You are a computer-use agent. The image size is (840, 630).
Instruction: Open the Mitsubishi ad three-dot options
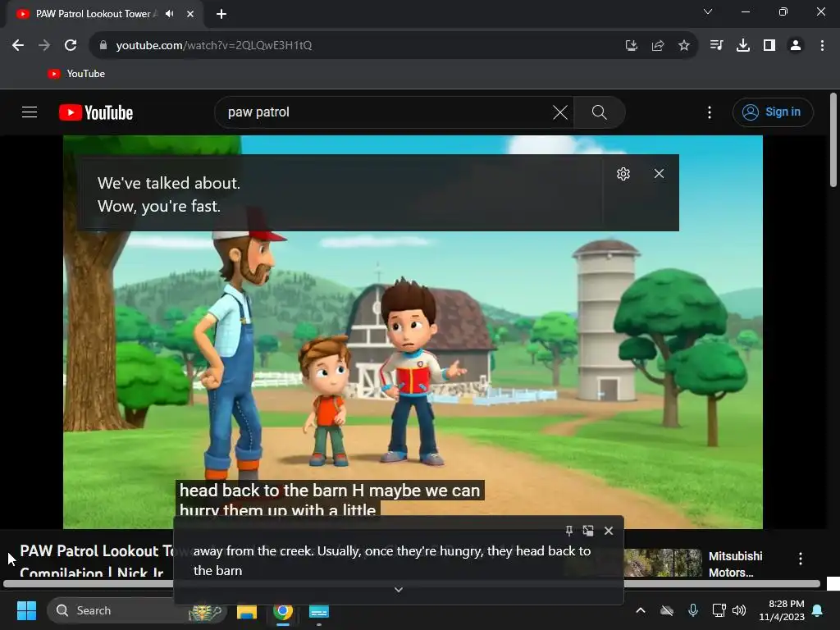(801, 559)
